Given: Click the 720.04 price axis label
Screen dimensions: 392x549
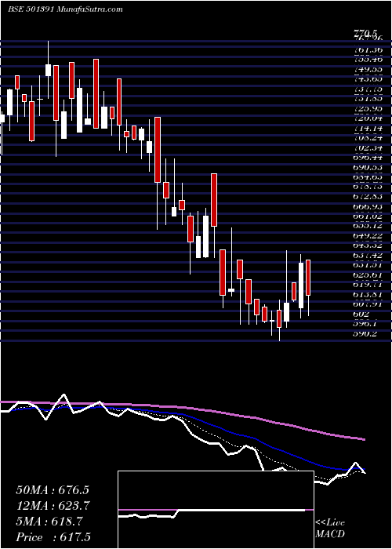Looking at the screenshot, I should click(368, 118).
